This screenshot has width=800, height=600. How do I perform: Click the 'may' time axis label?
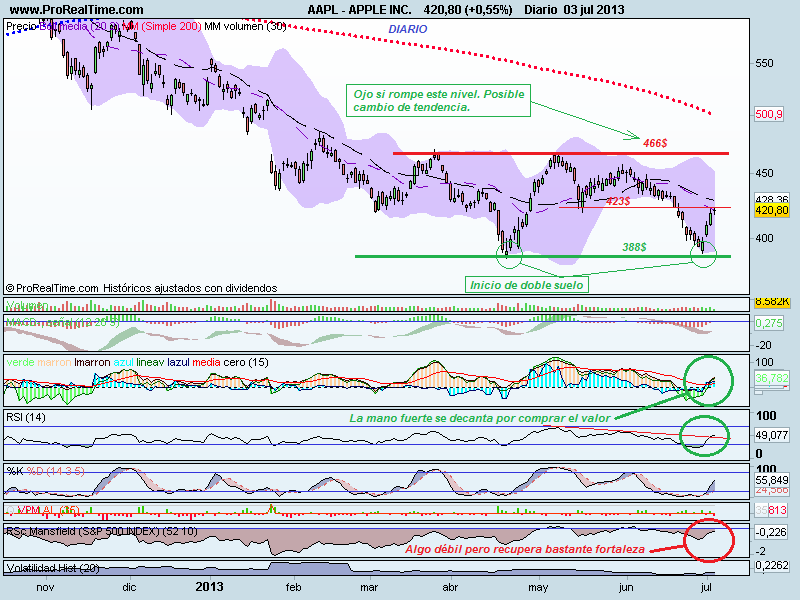click(x=538, y=588)
